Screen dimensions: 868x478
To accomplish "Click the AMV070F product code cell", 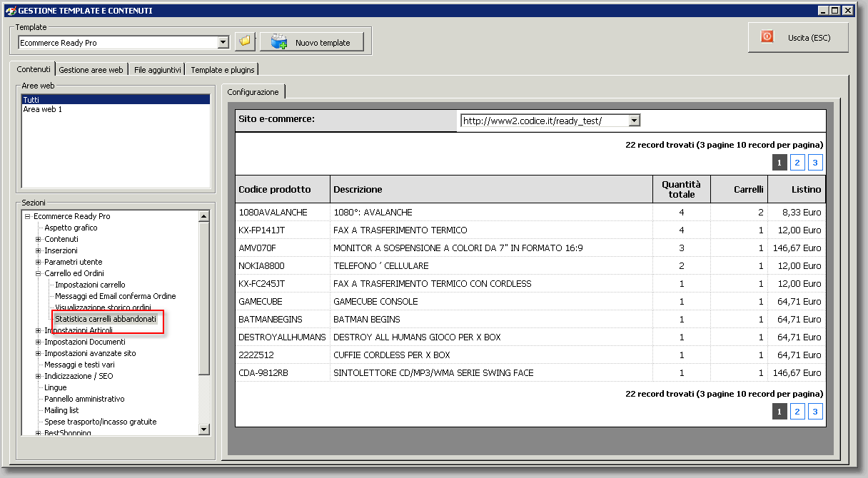I will point(283,248).
